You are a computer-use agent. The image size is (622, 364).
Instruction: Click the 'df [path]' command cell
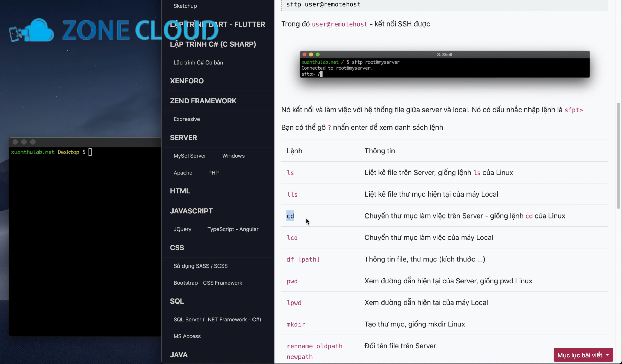(x=303, y=260)
